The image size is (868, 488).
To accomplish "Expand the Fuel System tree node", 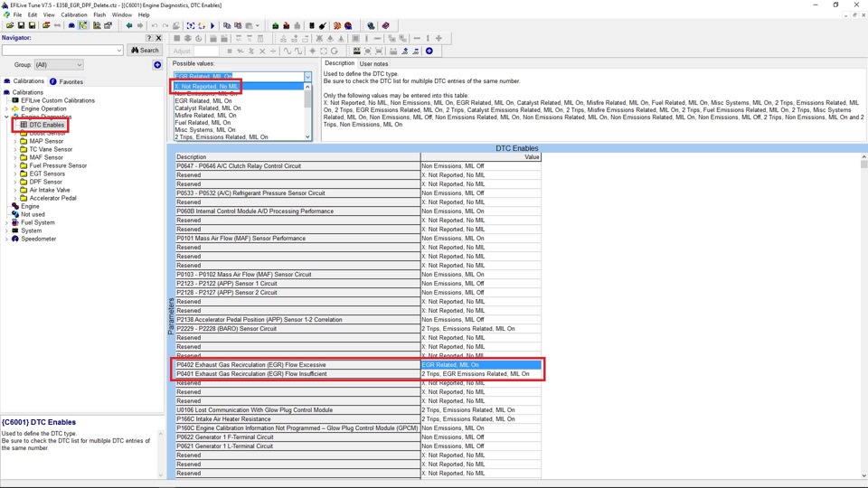I will point(6,222).
